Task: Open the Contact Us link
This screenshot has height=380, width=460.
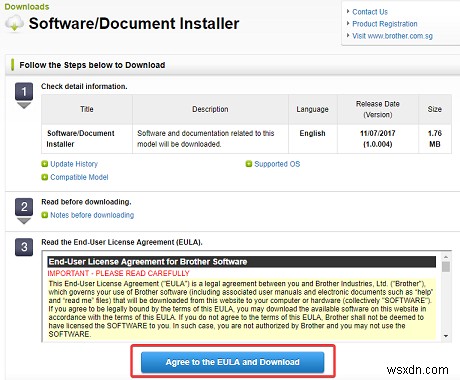Action: point(370,12)
